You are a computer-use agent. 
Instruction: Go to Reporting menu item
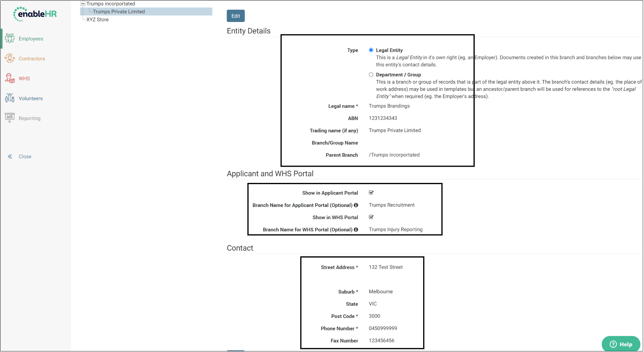pyautogui.click(x=30, y=118)
